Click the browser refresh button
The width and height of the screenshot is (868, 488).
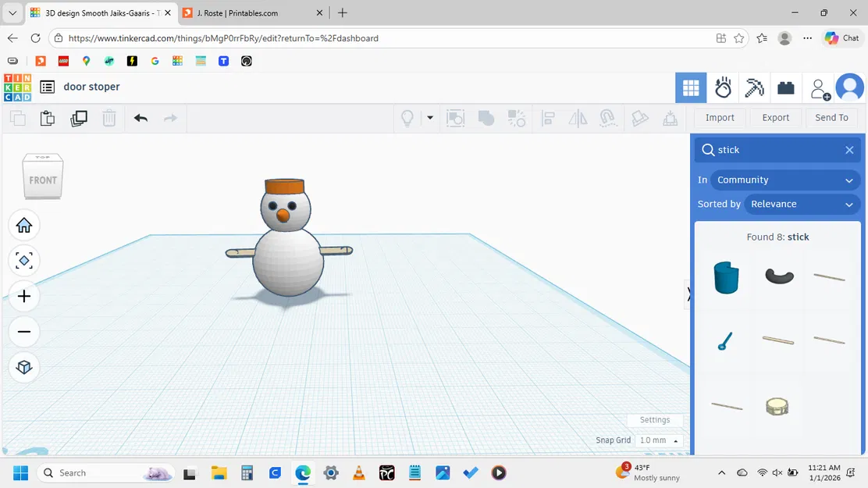pos(35,38)
